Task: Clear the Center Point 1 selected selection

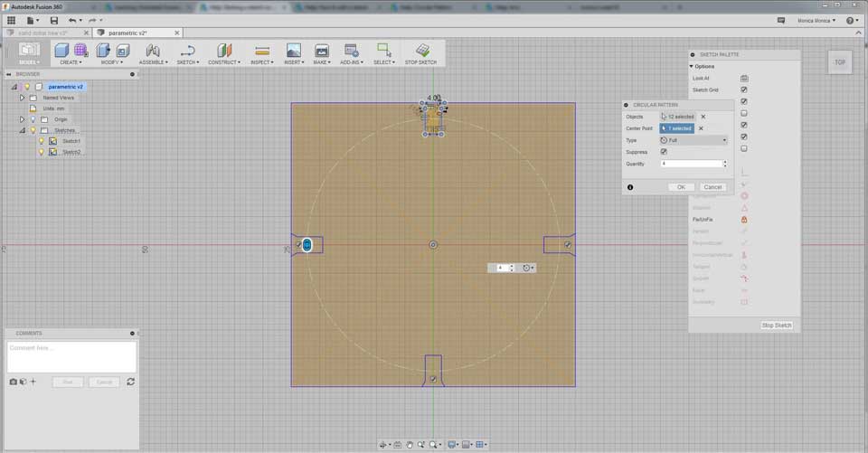Action: tap(701, 128)
